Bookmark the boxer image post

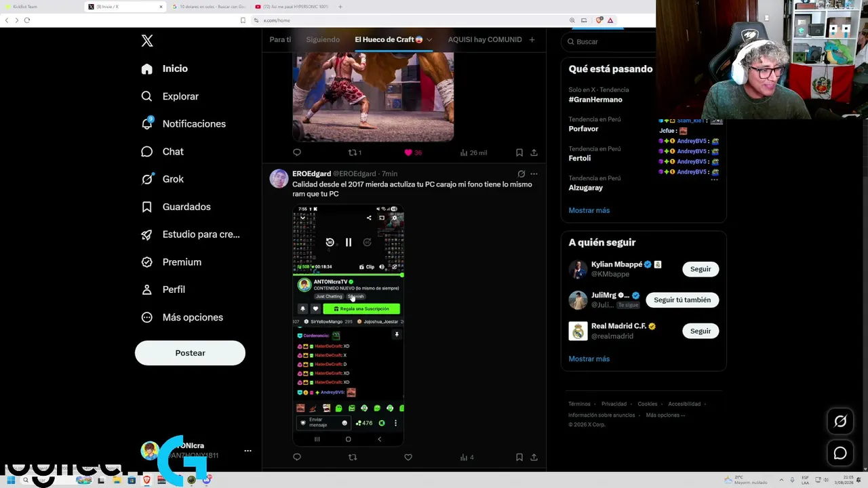[x=519, y=152]
